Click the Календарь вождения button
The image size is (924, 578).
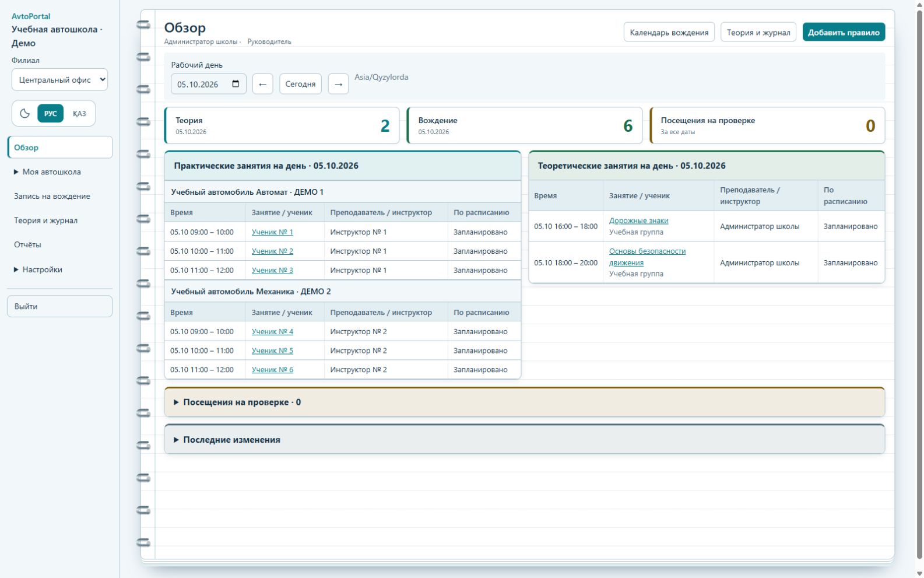669,32
